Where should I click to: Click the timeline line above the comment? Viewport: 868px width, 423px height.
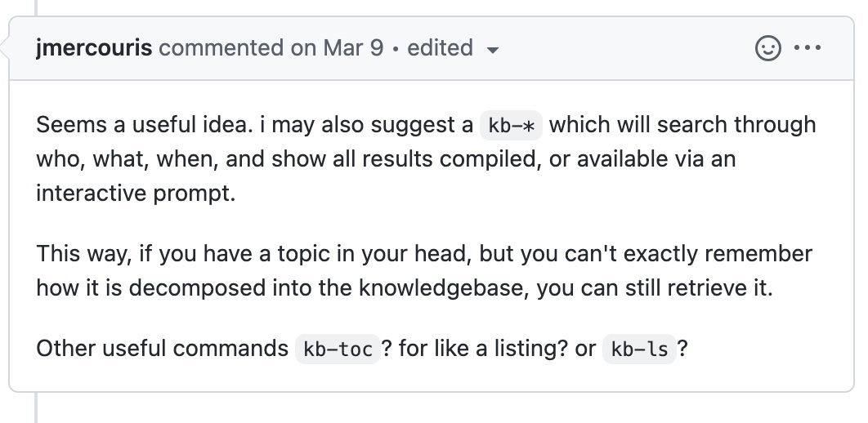[x=36, y=7]
